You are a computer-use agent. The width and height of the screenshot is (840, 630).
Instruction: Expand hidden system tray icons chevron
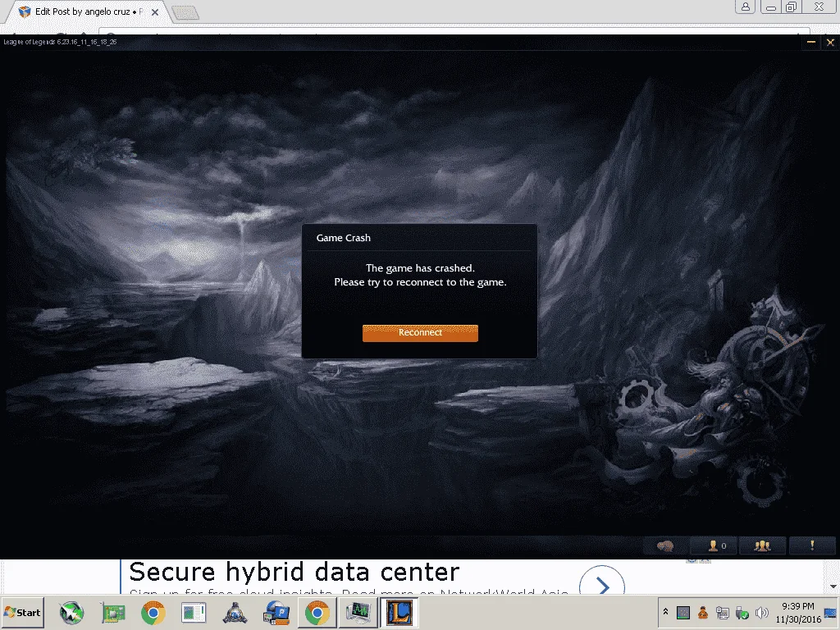point(666,611)
